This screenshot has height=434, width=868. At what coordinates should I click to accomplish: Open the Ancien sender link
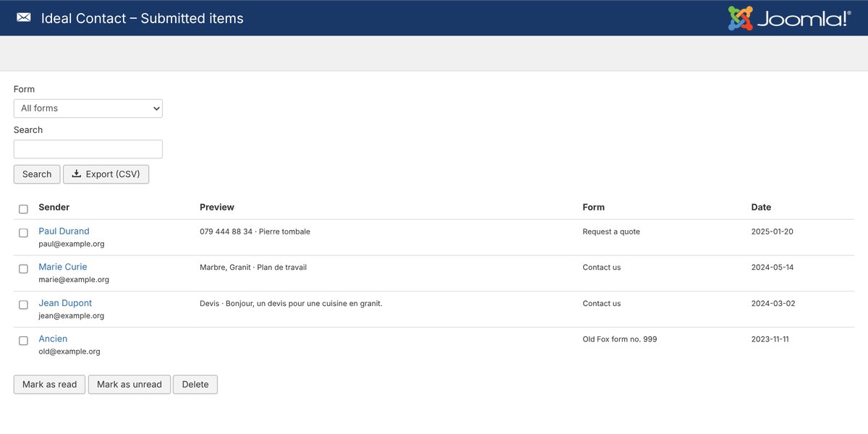(53, 339)
